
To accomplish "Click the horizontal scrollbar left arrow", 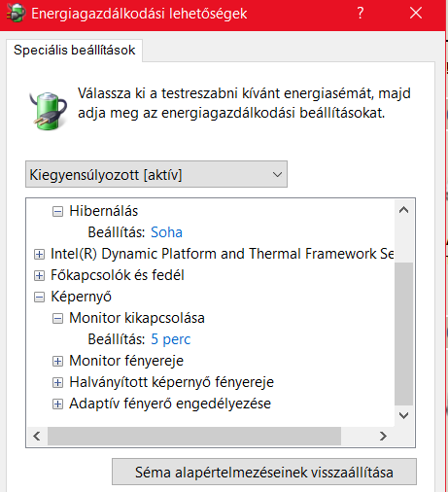I will 37,436.
